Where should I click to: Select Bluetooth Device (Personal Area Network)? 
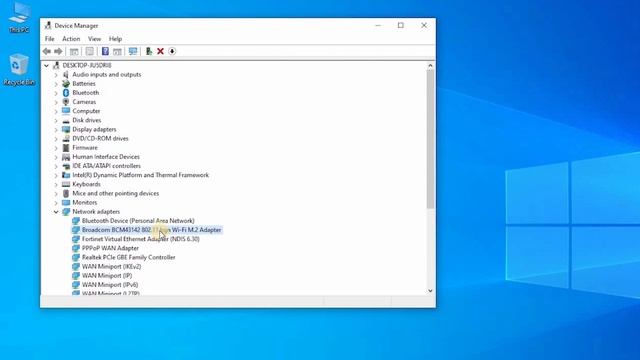click(x=138, y=221)
